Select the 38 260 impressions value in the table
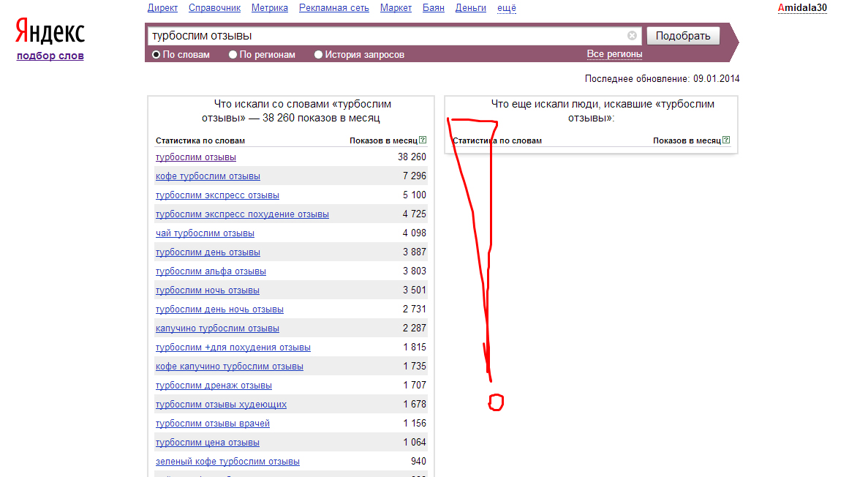This screenshot has height=477, width=868. (412, 157)
